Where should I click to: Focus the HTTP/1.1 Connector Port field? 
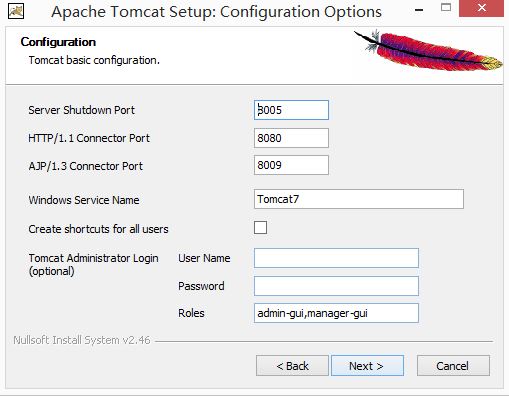291,138
